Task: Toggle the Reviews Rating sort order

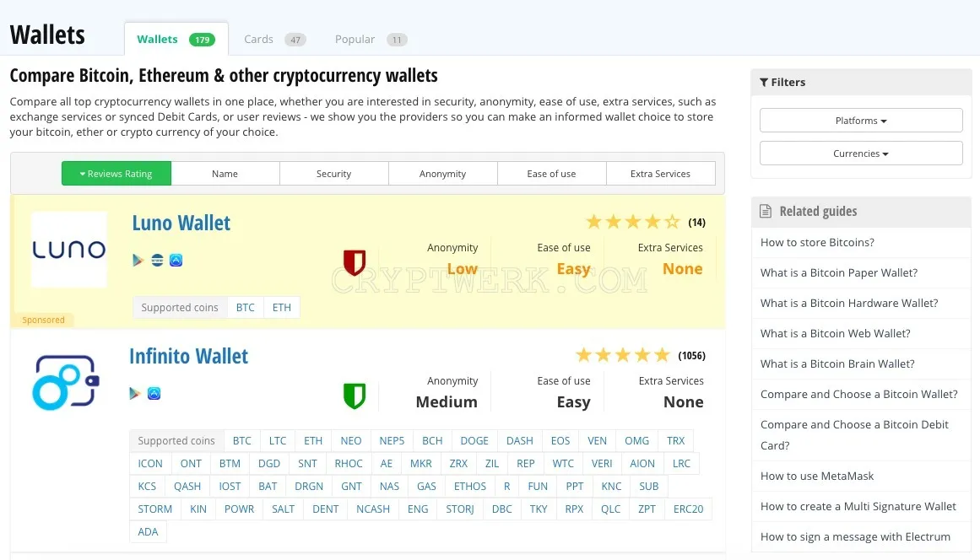Action: (x=116, y=174)
